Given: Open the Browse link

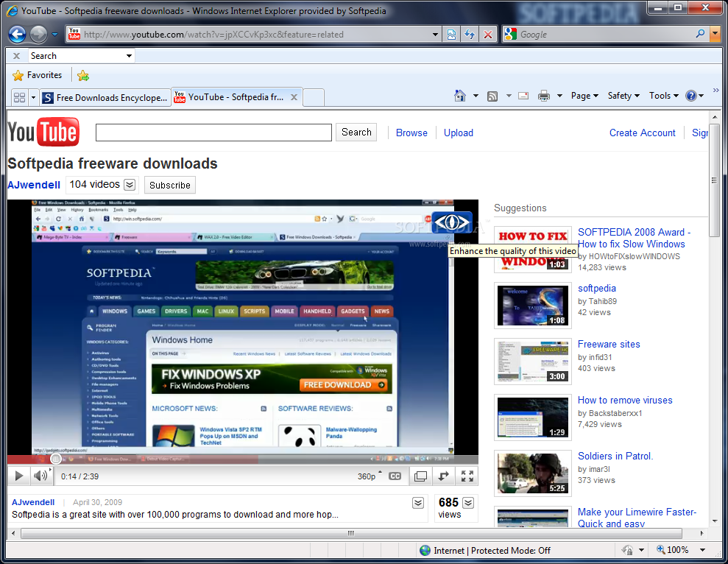Looking at the screenshot, I should 411,133.
